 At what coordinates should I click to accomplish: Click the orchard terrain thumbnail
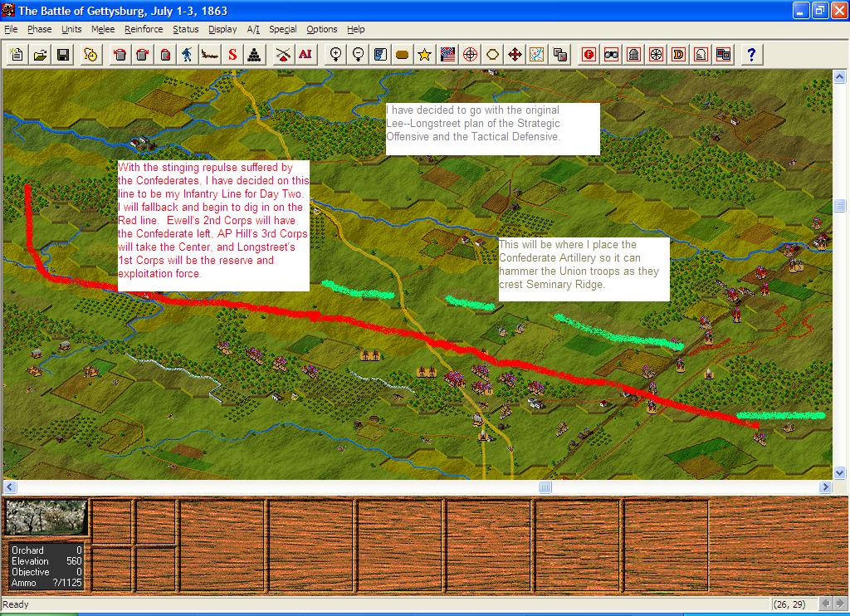[46, 518]
